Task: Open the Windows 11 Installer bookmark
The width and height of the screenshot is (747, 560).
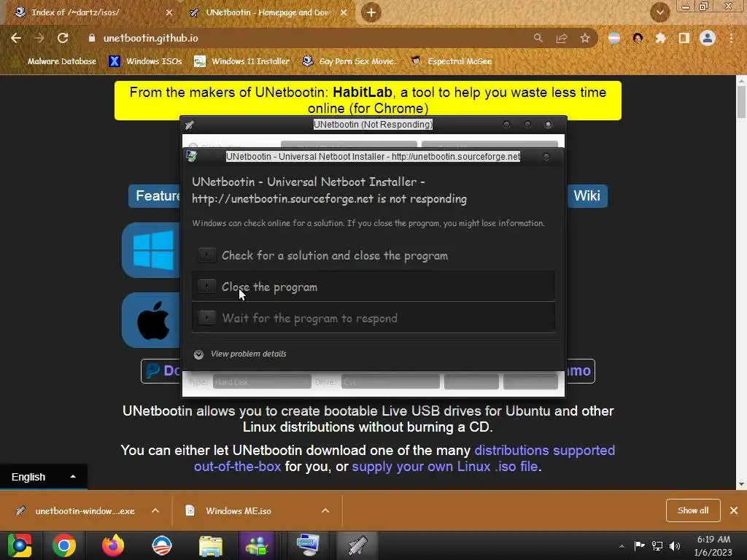Action: 242,61
